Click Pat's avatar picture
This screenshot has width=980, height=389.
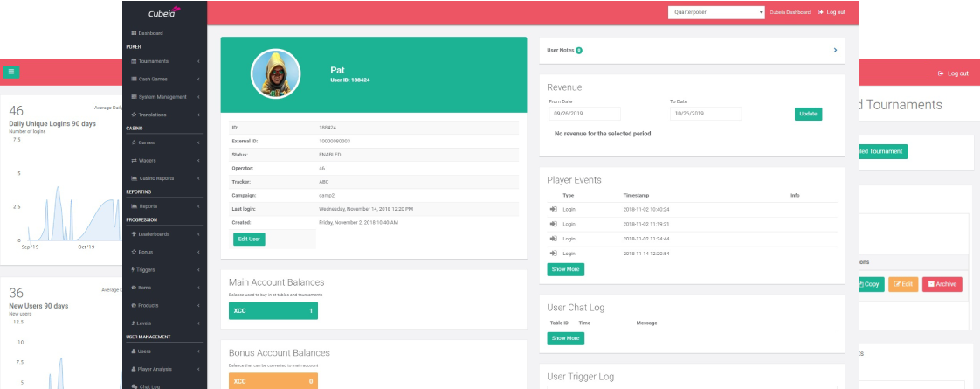click(x=276, y=73)
